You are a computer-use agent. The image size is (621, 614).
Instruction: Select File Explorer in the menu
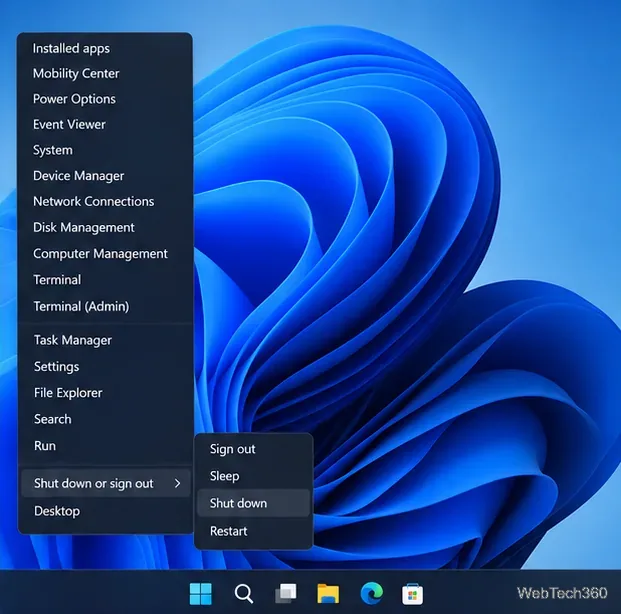click(105, 393)
